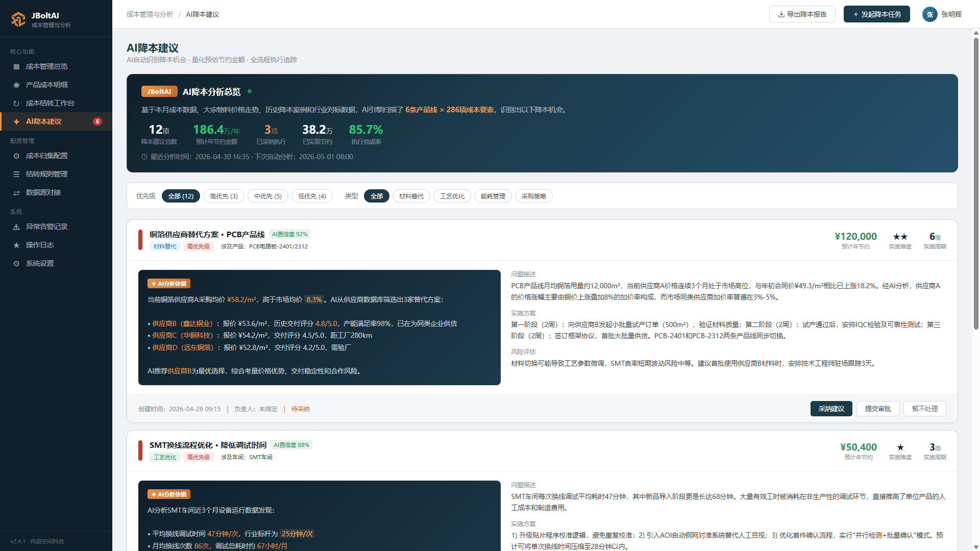Go to 成本管理与分析 breadcrumb
980x551 pixels.
click(x=150, y=14)
